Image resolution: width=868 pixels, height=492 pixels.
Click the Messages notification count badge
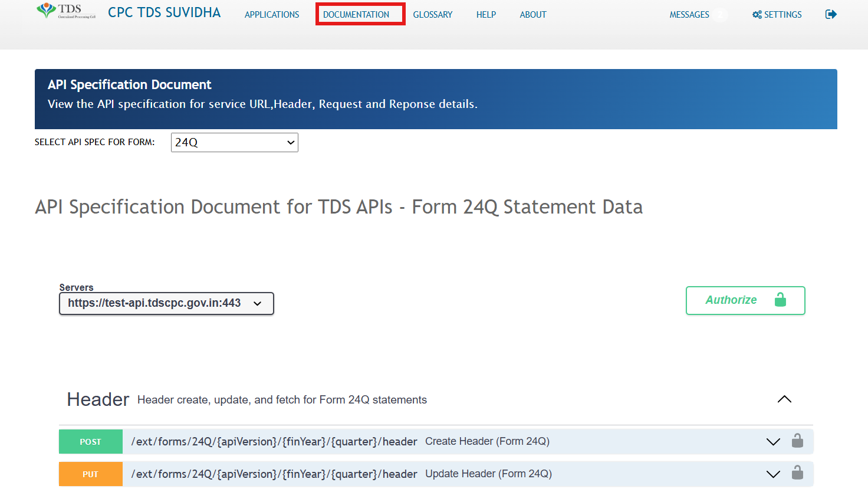click(720, 15)
